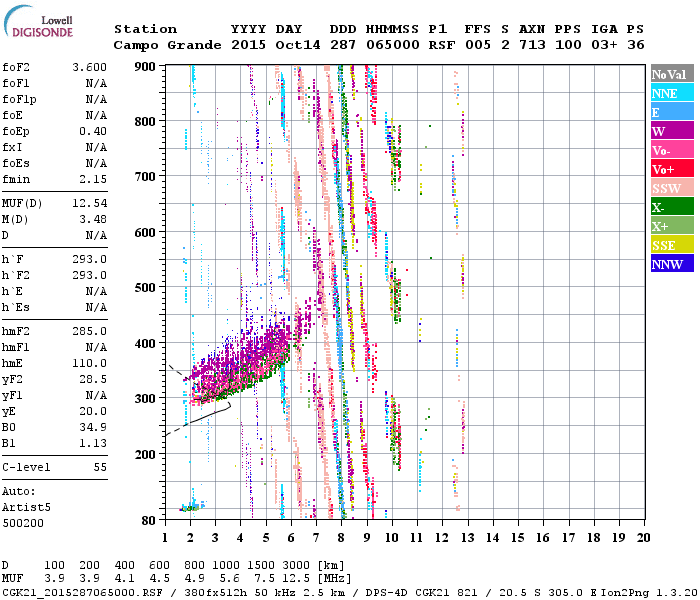
Task: Click the yF2 value 28.5
Action: pyautogui.click(x=93, y=379)
